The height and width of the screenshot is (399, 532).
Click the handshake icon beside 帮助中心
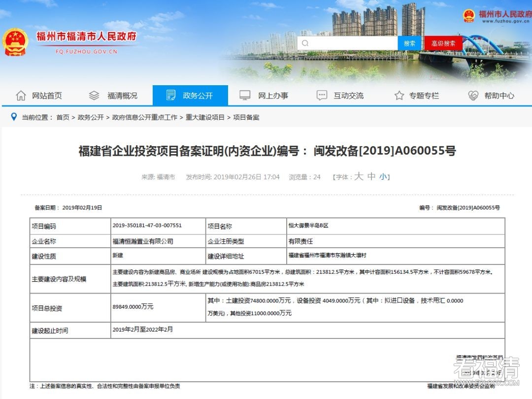click(x=473, y=96)
